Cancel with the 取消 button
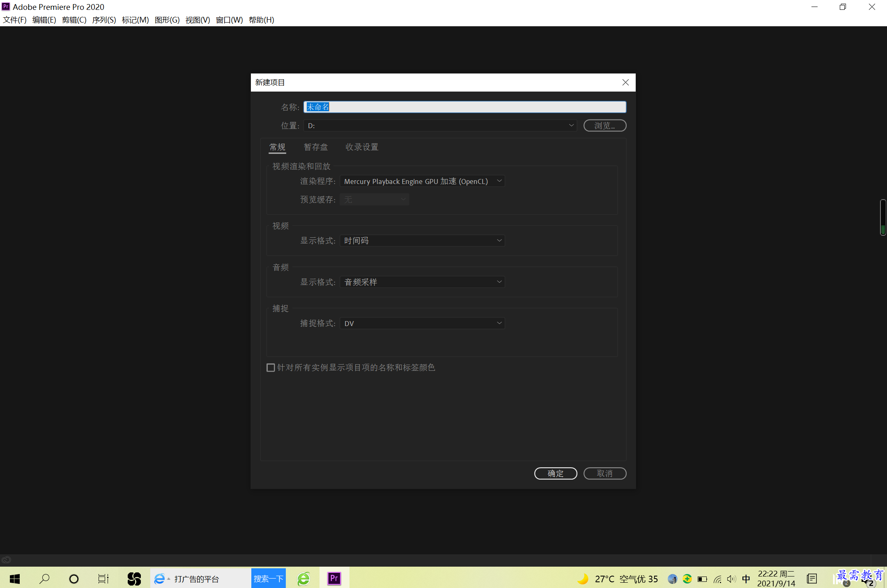 pos(605,473)
